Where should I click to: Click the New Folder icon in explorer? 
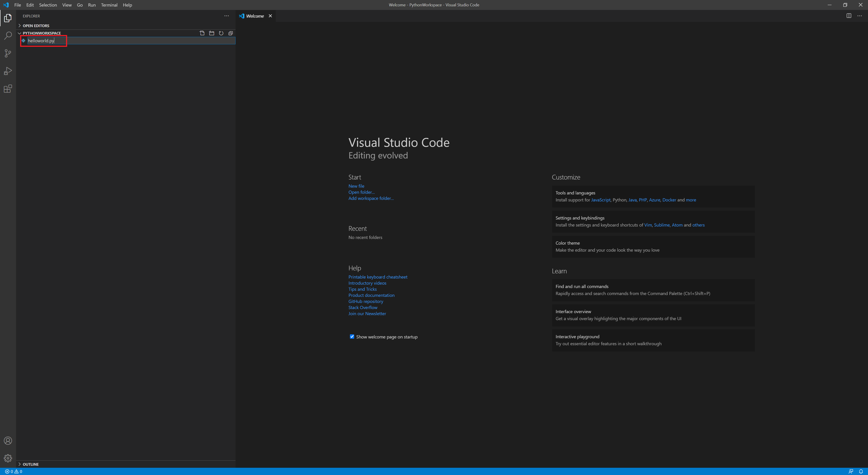pos(212,33)
